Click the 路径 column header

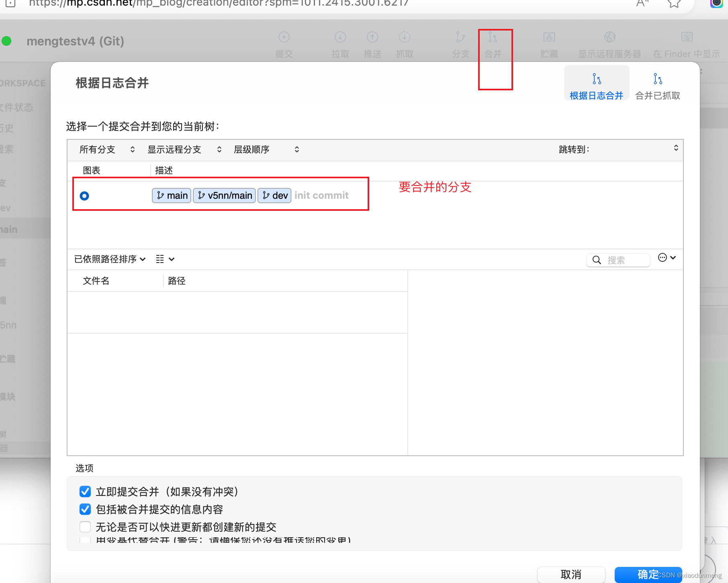click(176, 281)
